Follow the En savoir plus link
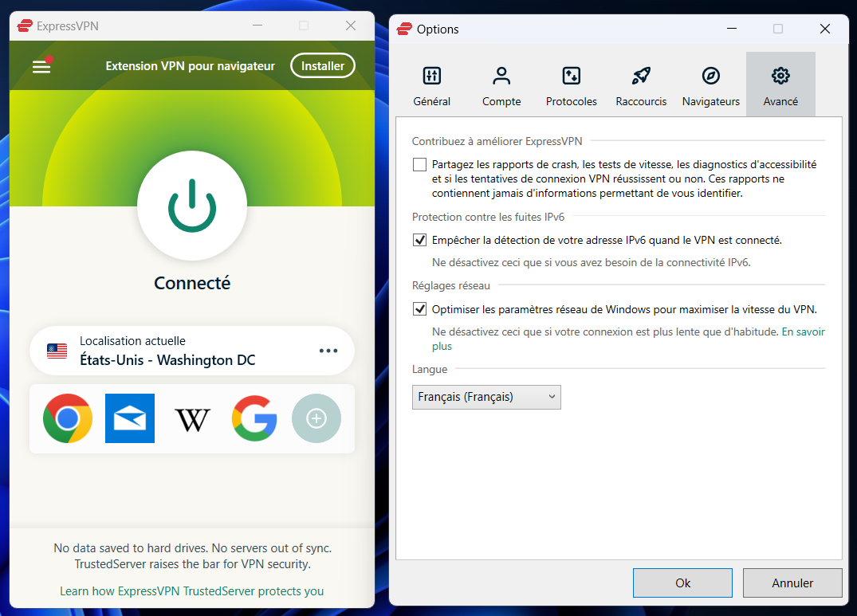 (803, 332)
